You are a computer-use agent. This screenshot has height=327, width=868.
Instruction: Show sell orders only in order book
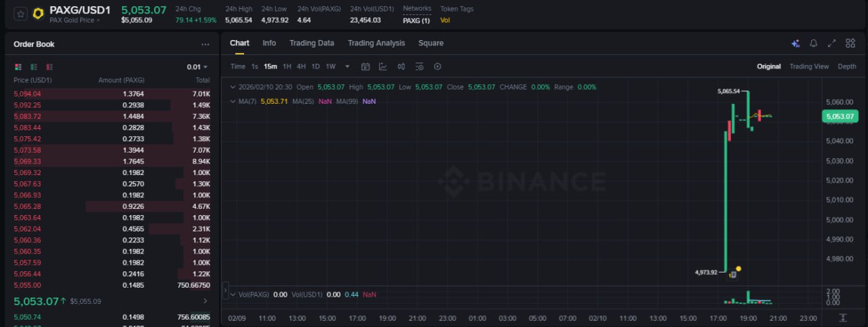50,67
